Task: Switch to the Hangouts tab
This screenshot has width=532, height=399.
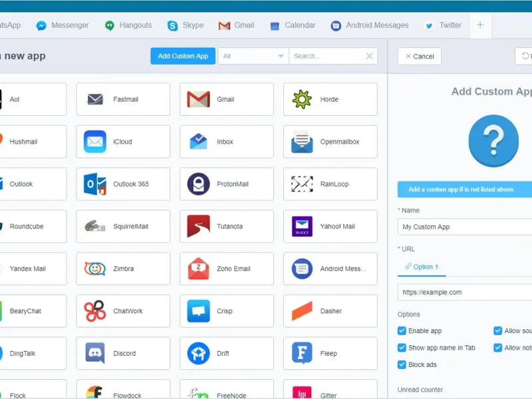Action: click(x=128, y=25)
